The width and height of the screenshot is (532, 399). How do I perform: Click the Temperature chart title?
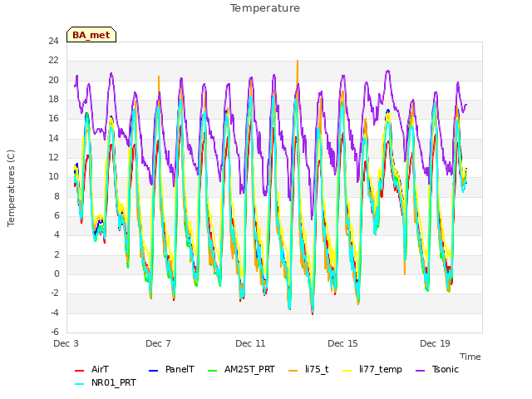click(x=265, y=8)
